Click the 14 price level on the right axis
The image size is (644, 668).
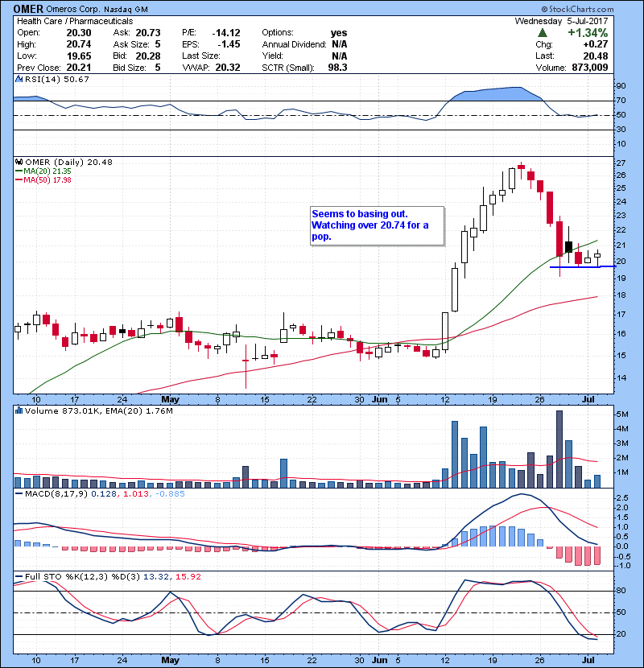pyautogui.click(x=621, y=378)
